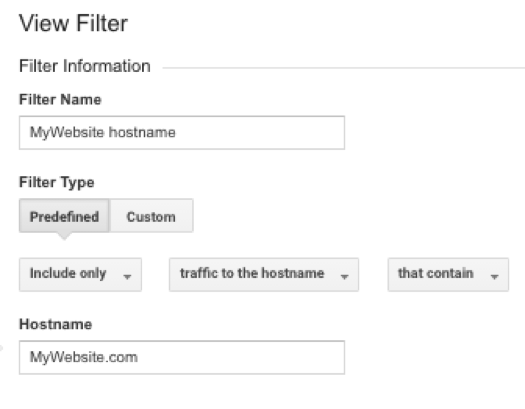Viewport: 525px width, 409px height.
Task: Open the Include only dropdown
Action: [x=80, y=274]
